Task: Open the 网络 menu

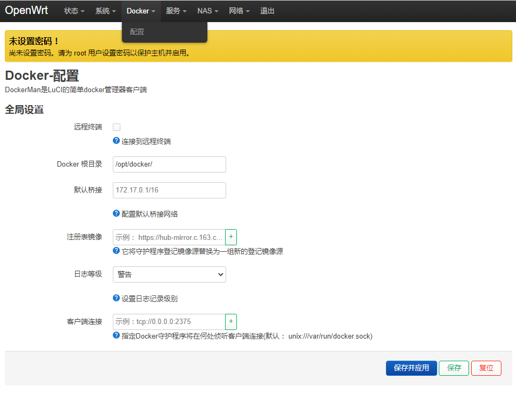Action: pos(239,11)
